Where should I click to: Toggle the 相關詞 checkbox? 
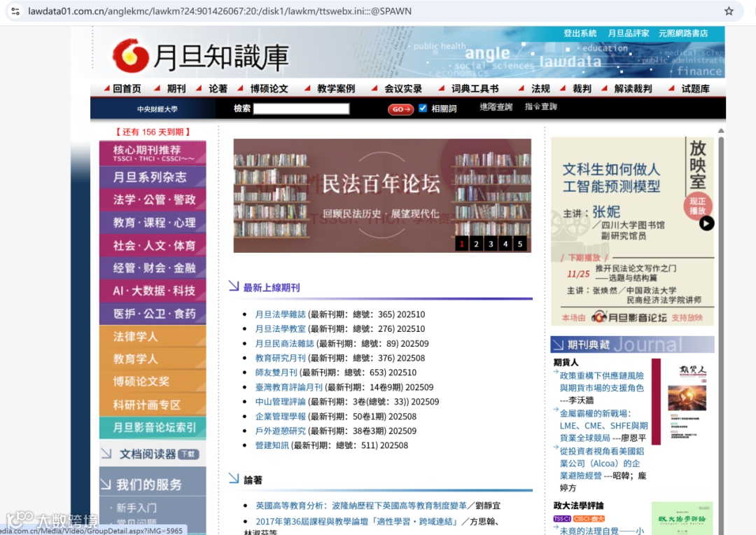click(x=423, y=108)
